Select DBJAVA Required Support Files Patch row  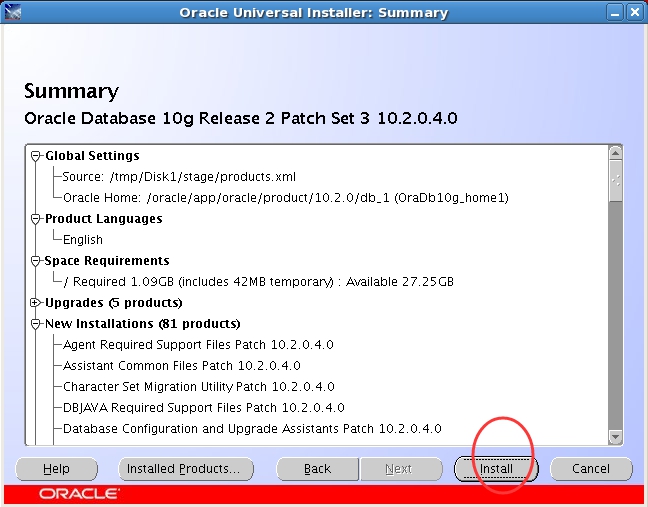click(203, 408)
